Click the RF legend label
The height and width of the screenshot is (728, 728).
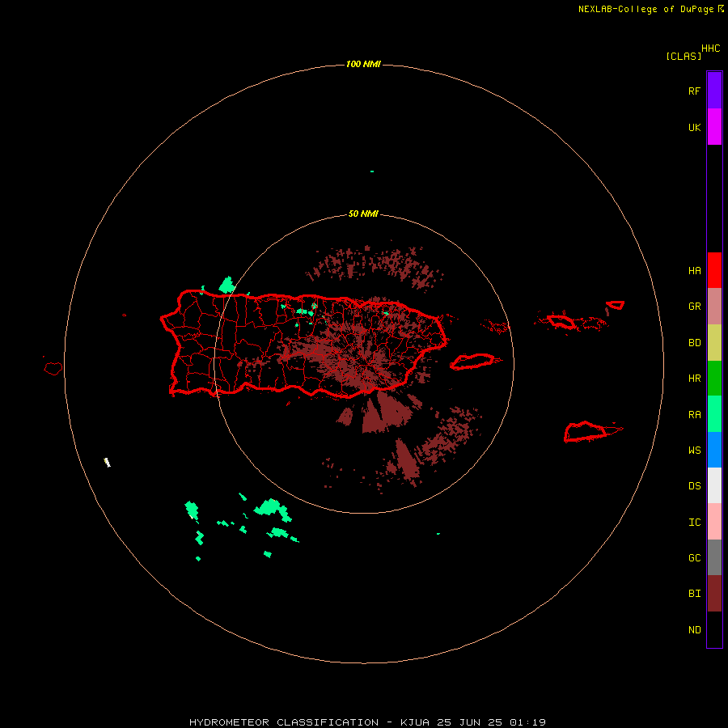pos(694,91)
